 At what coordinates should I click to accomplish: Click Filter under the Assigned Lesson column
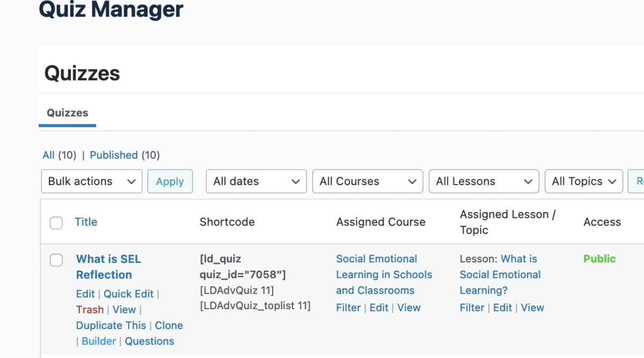[472, 308]
